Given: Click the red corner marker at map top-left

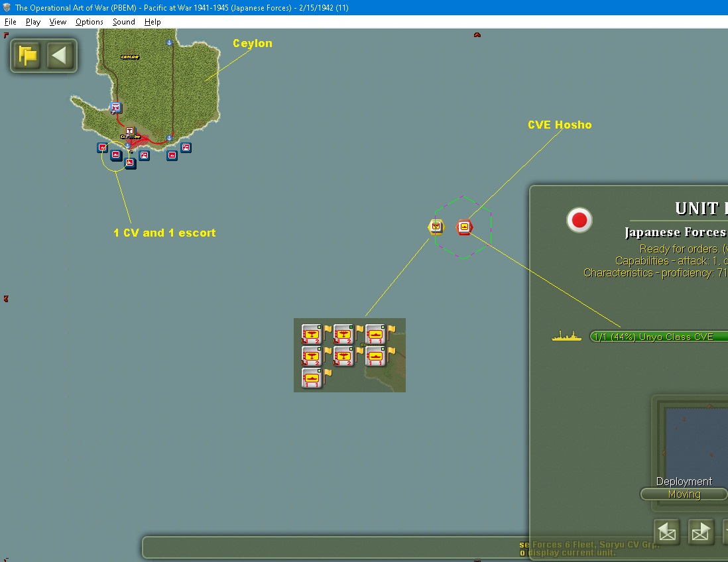Looking at the screenshot, I should [6, 35].
